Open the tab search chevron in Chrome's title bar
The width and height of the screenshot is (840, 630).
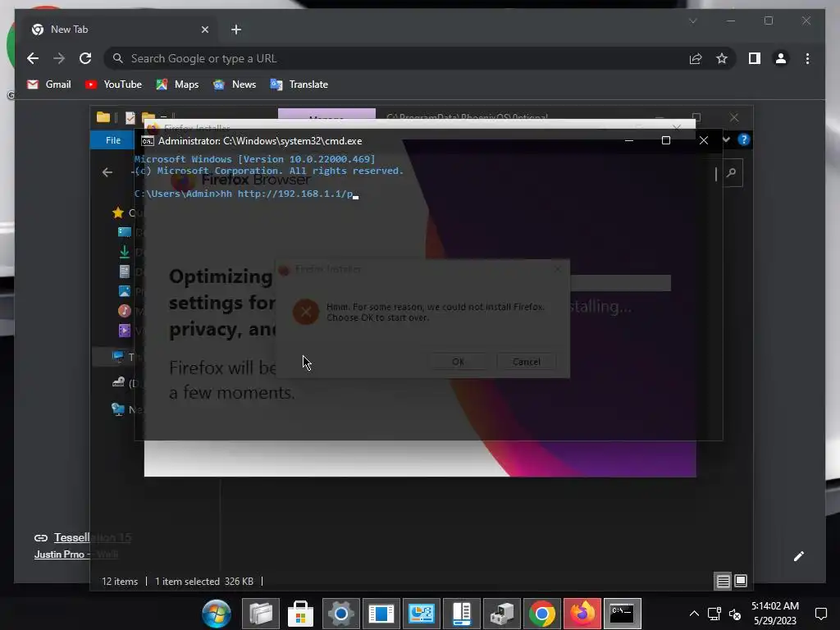coord(692,21)
